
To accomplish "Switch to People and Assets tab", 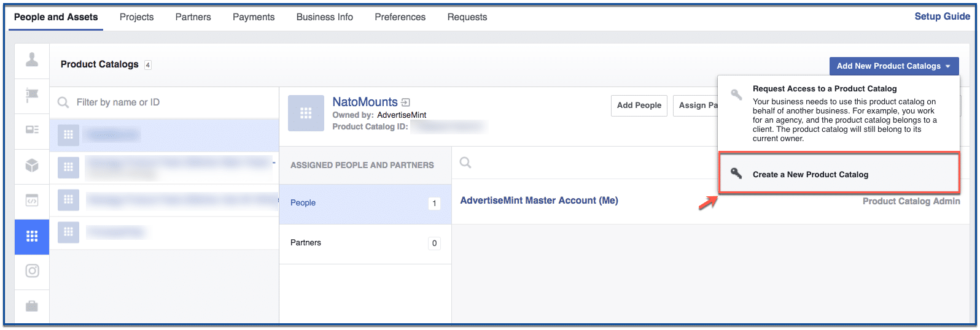I will click(x=56, y=17).
